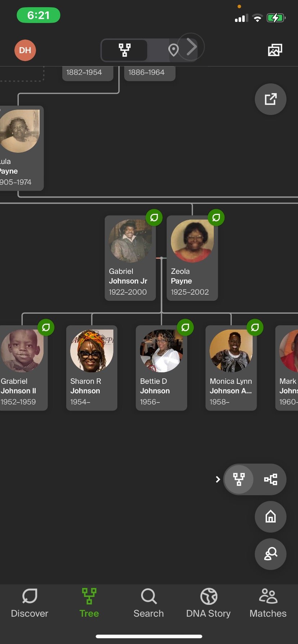Tap hint leaf on Bettie D Johnson
The image size is (298, 644).
[185, 327]
